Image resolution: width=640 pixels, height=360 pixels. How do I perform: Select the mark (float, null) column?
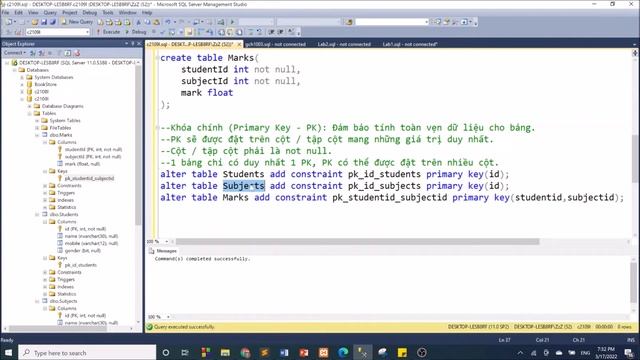[x=82, y=164]
